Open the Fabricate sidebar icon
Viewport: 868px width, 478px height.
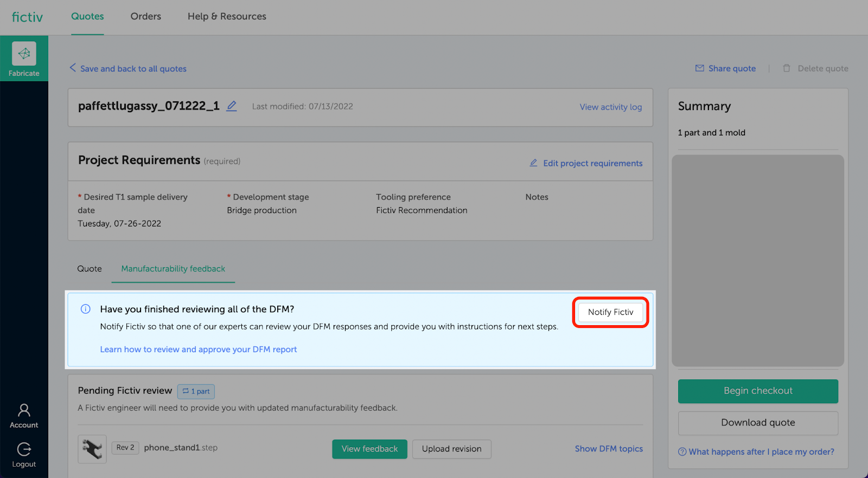pos(24,54)
